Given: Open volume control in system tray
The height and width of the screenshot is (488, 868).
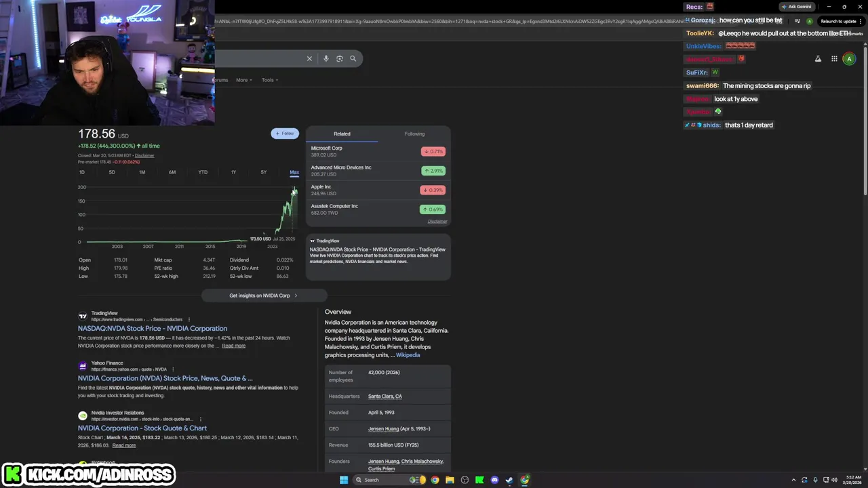Looking at the screenshot, I should click(834, 480).
